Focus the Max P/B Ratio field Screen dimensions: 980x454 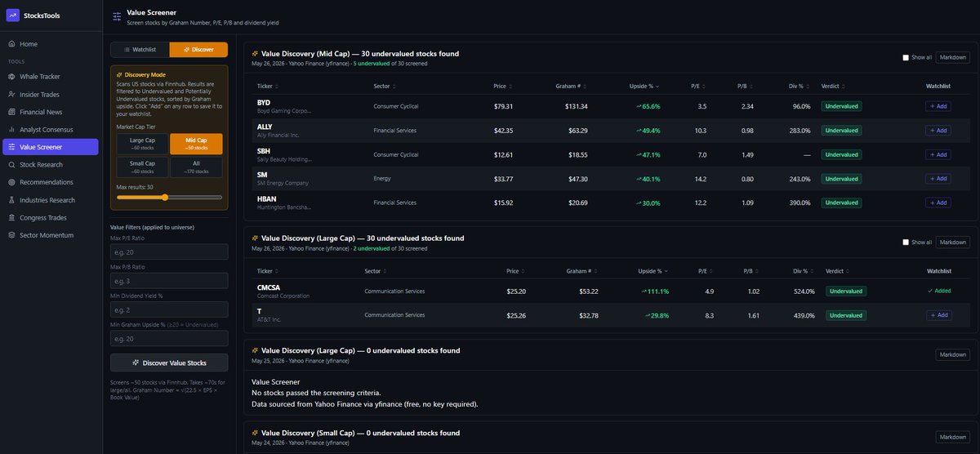point(169,281)
